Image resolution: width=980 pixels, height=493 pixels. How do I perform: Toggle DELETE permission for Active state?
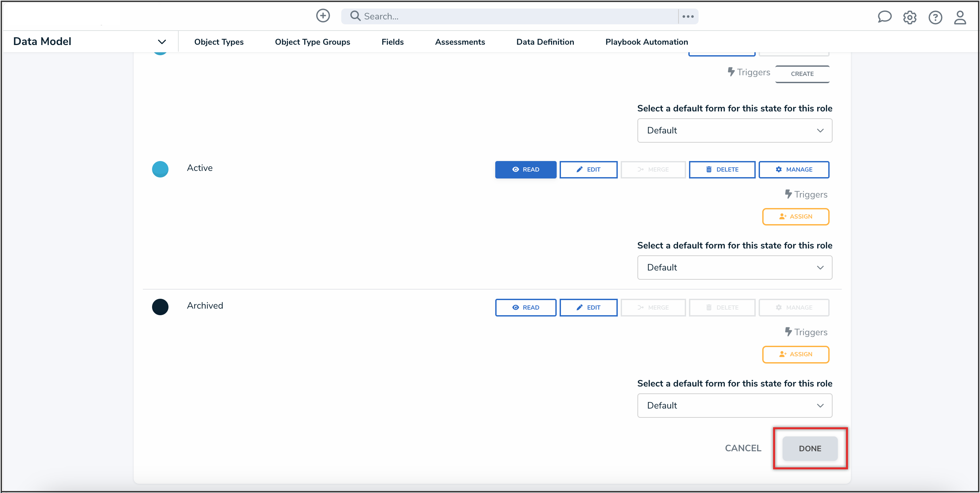pyautogui.click(x=722, y=169)
